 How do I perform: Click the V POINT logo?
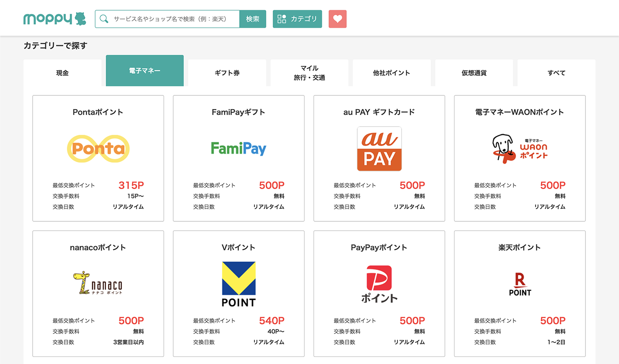tap(239, 284)
